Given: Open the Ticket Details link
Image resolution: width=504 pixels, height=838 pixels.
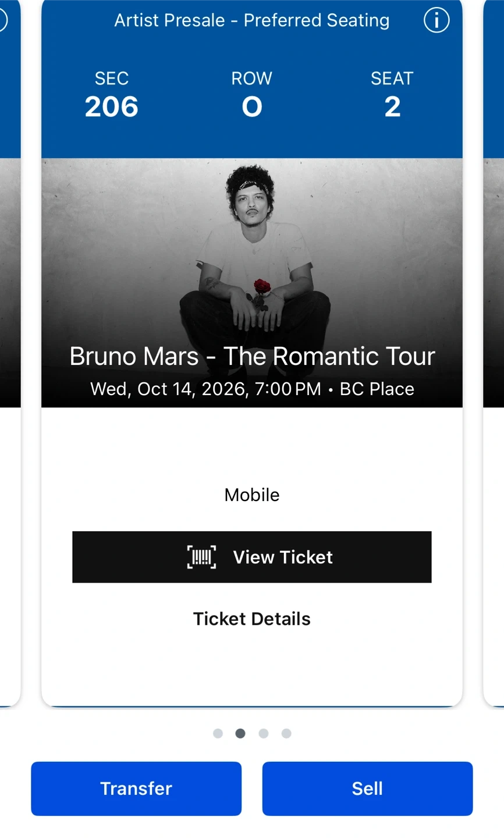Looking at the screenshot, I should (251, 619).
